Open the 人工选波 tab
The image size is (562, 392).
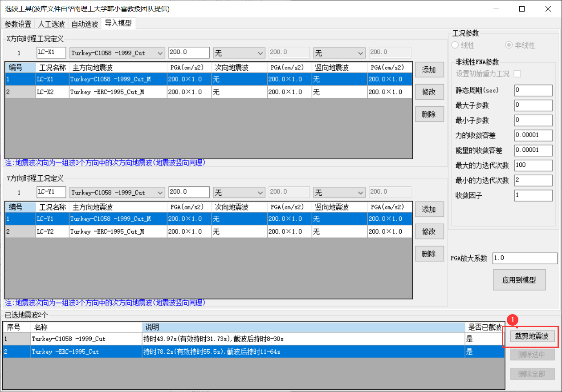[x=51, y=24]
